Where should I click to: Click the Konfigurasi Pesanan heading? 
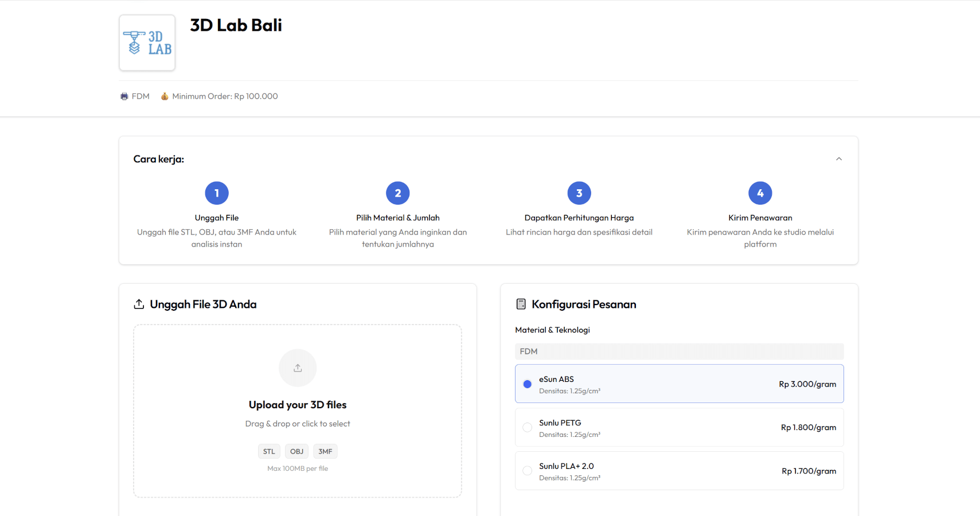click(583, 304)
